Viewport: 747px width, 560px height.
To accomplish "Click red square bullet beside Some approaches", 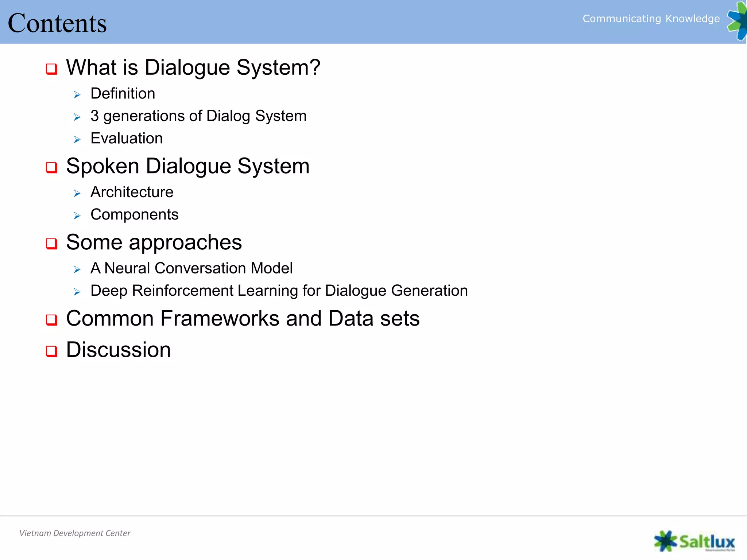I will point(51,244).
